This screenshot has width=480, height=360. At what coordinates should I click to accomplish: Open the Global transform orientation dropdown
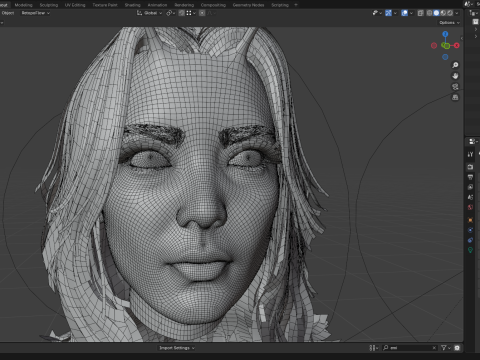[149, 13]
